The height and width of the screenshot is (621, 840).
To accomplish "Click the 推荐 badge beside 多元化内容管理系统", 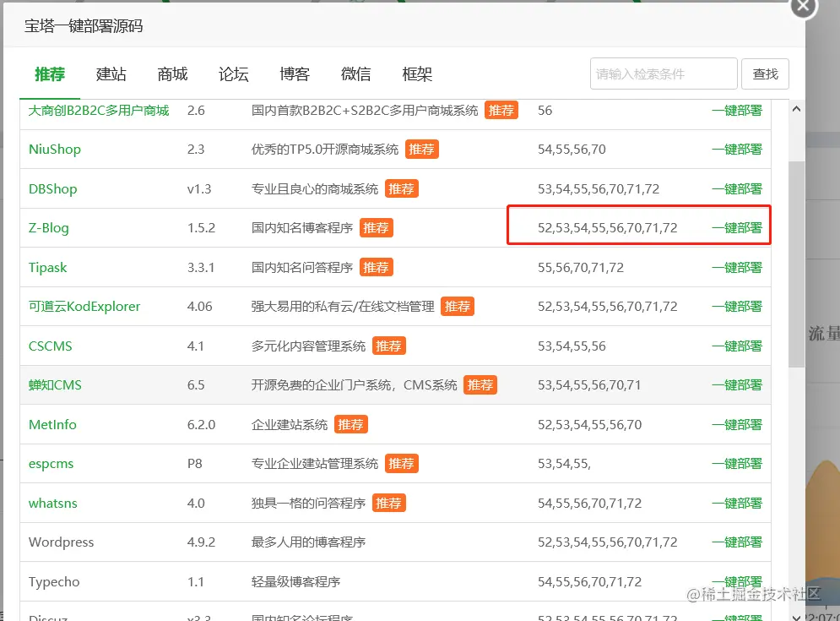I will (x=388, y=346).
